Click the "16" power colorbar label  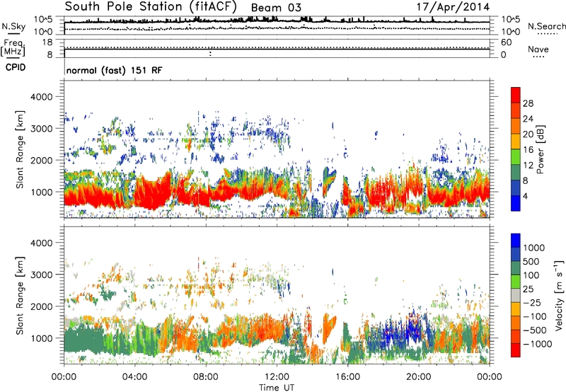[528, 150]
